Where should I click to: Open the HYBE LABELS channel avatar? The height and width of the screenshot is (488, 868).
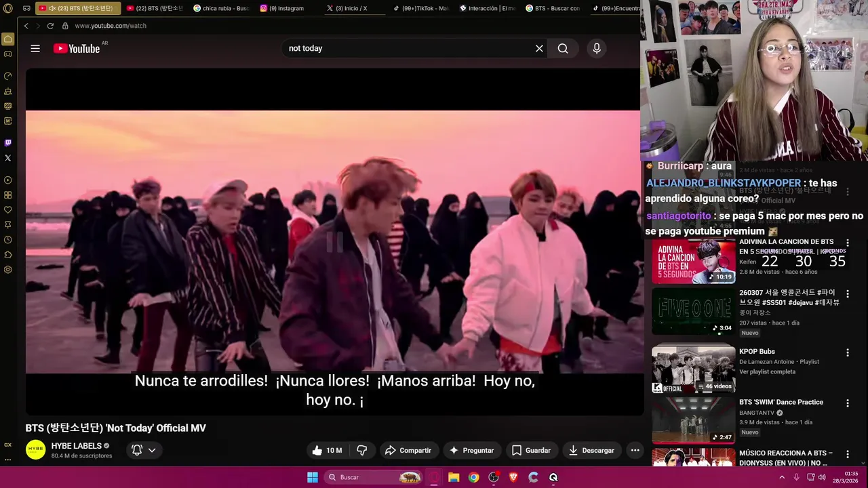pos(35,450)
